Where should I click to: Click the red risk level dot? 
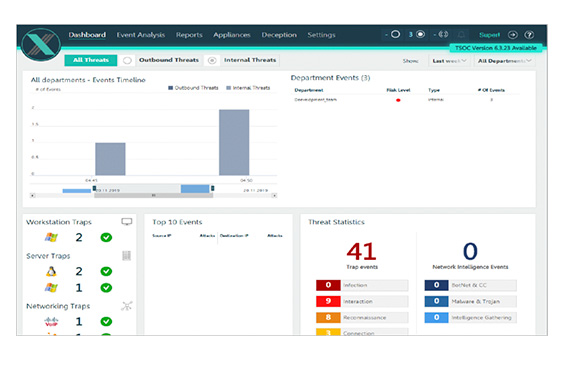pyautogui.click(x=398, y=100)
